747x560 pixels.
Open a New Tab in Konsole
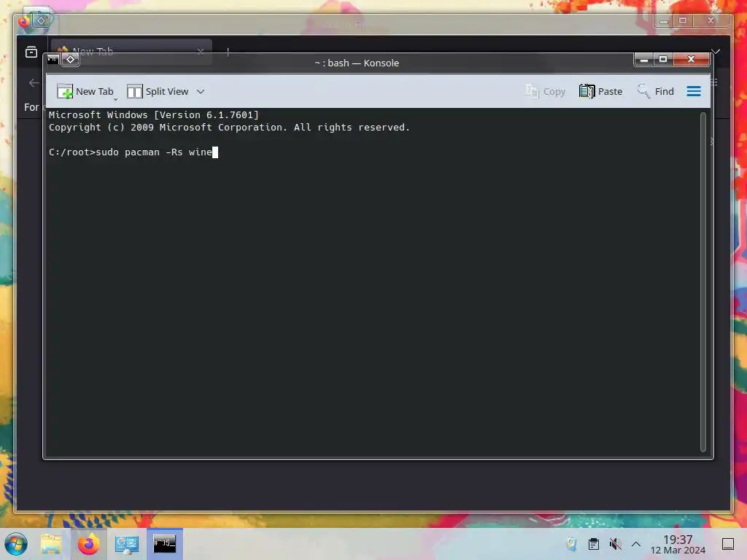click(x=85, y=91)
